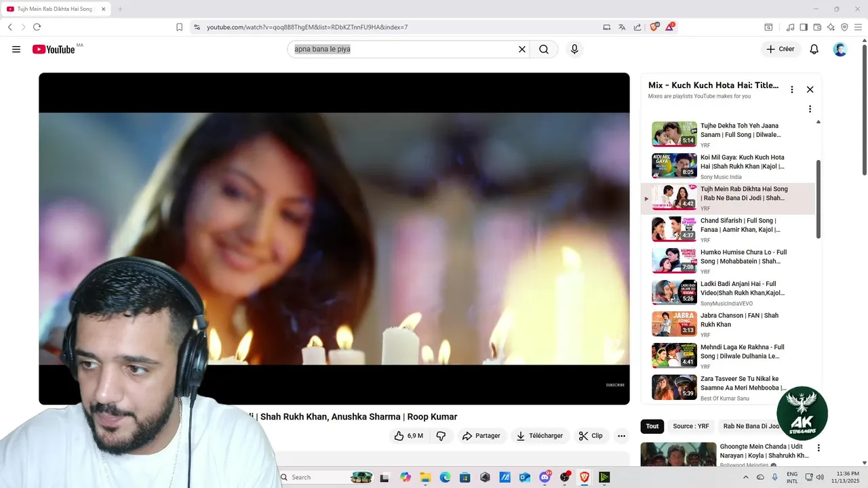Open the playlist secondary kebab menu
The width and height of the screenshot is (868, 488).
(x=810, y=109)
